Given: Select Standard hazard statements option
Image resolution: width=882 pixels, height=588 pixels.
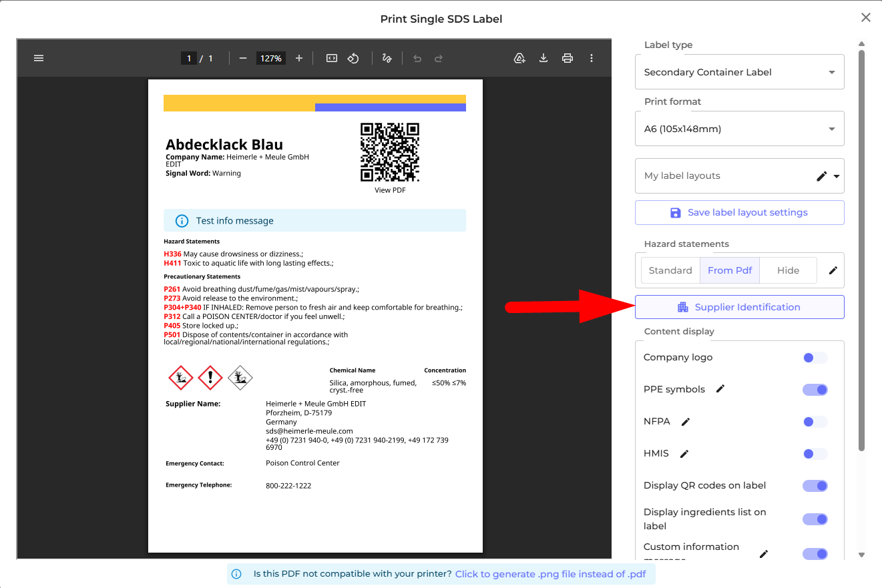Looking at the screenshot, I should (670, 270).
